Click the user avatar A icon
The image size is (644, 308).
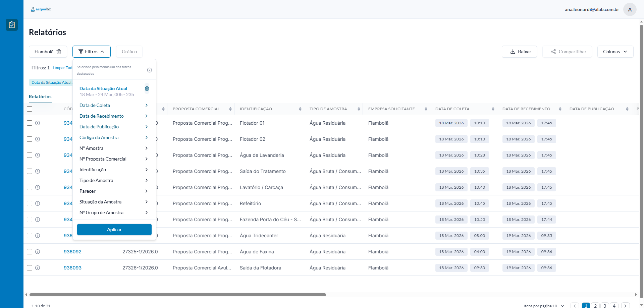[630, 9]
